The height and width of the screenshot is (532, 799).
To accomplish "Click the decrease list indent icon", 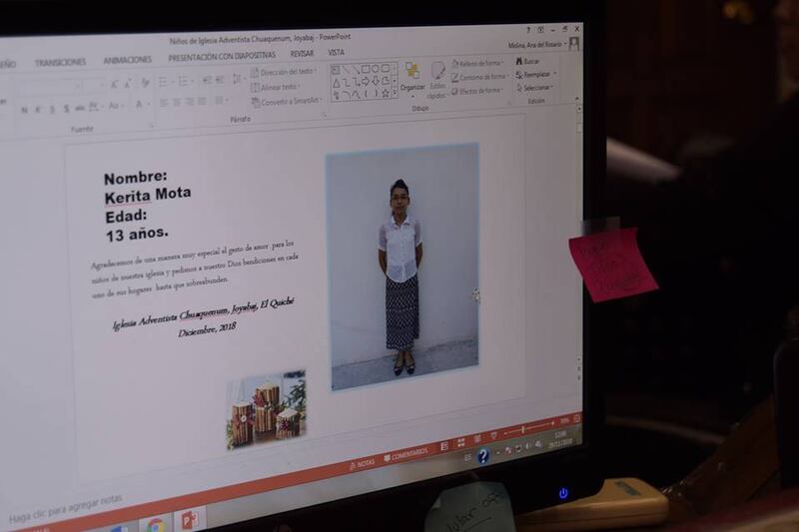I will tap(207, 80).
